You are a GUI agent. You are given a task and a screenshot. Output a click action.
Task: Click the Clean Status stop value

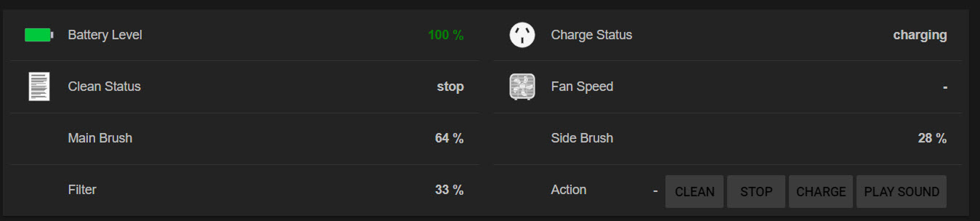450,86
